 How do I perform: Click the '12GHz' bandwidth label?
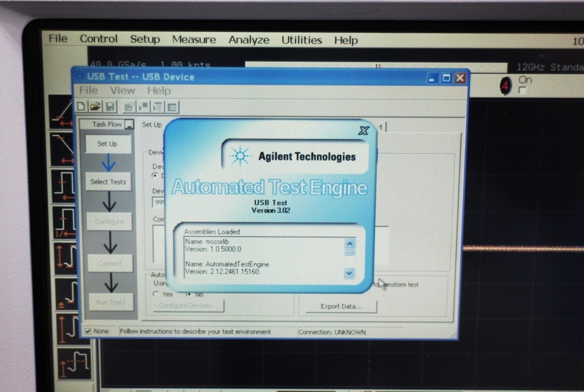pos(531,67)
